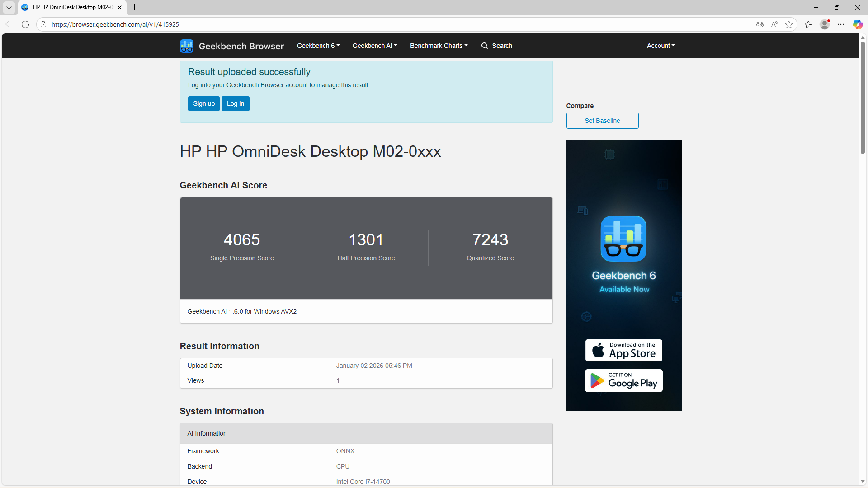Open the Geekbench 6 dropdown menu
Screen dimensions: 868x488
(318, 46)
